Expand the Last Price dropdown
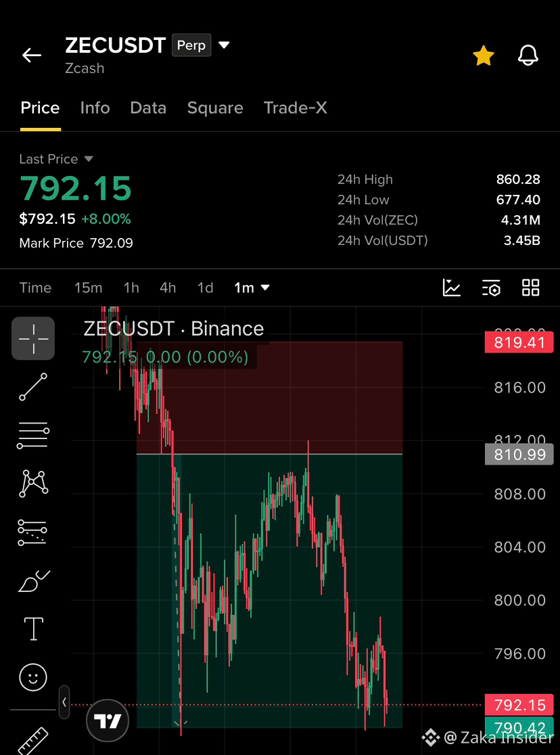 pyautogui.click(x=88, y=159)
